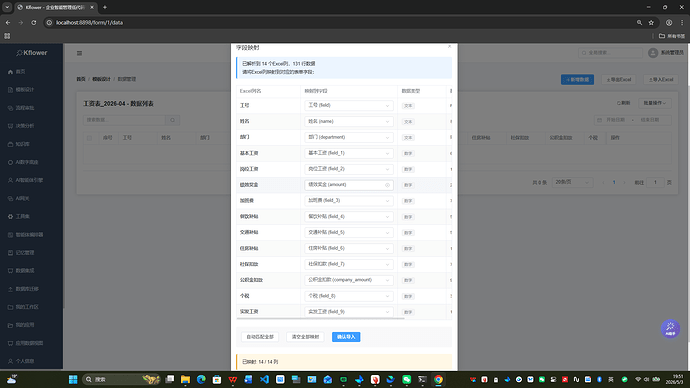Viewport: 690px width, 388px height.
Task: Open the 姓名 (name) mapping dropdown
Action: (349, 121)
